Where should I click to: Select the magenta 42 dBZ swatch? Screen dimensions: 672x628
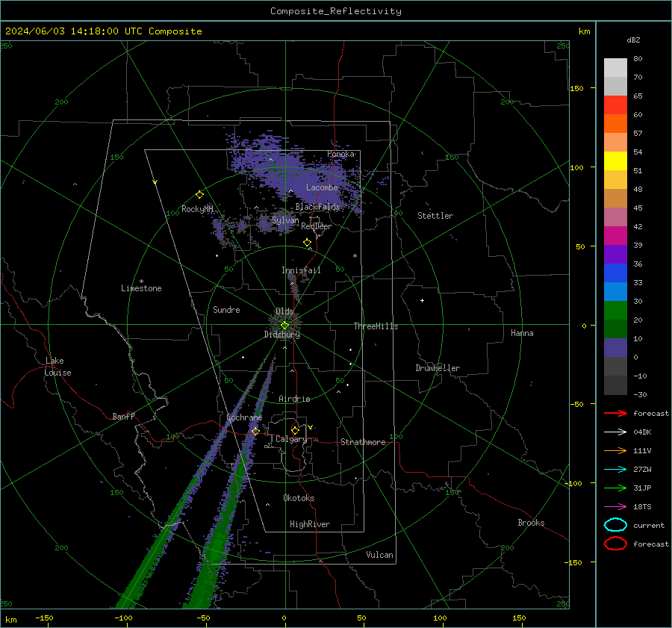pos(615,235)
